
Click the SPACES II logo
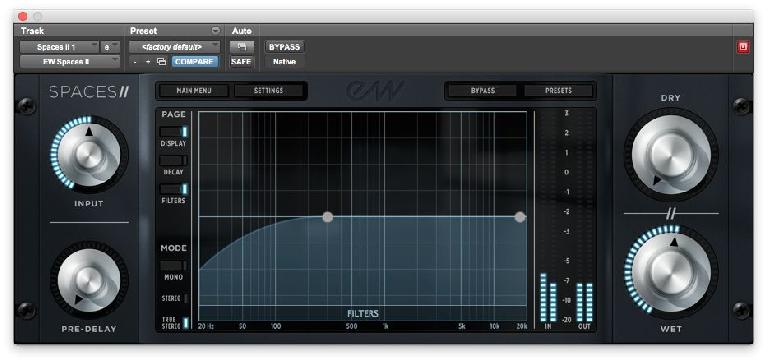tap(89, 92)
